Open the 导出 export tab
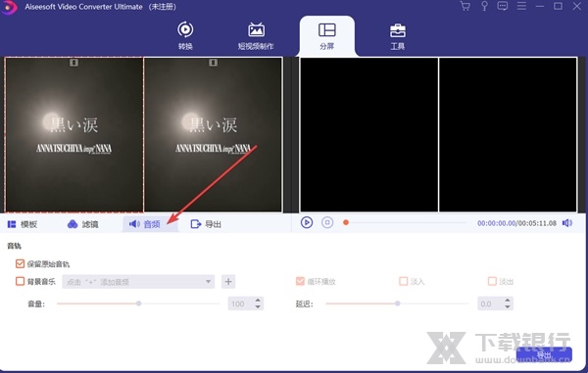588x373 pixels. 206,224
